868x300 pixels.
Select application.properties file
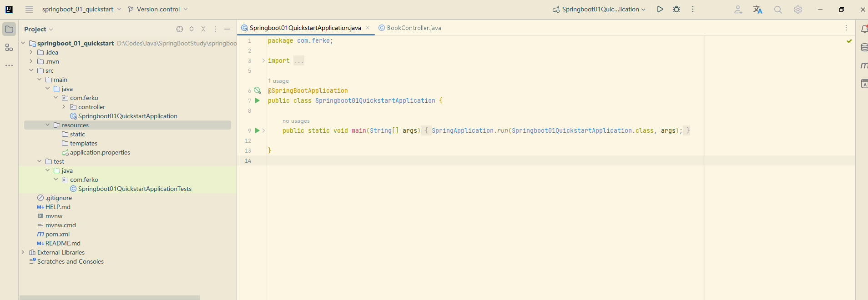click(100, 152)
